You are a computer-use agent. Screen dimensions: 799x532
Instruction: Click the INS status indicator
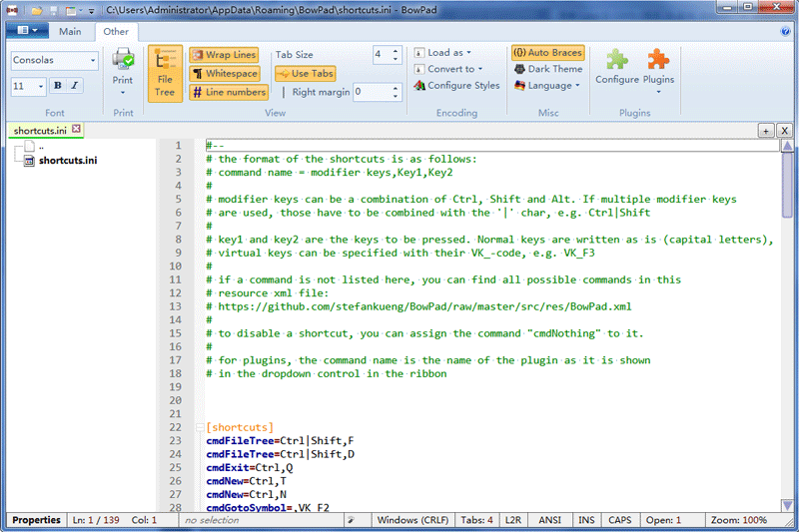coord(586,520)
